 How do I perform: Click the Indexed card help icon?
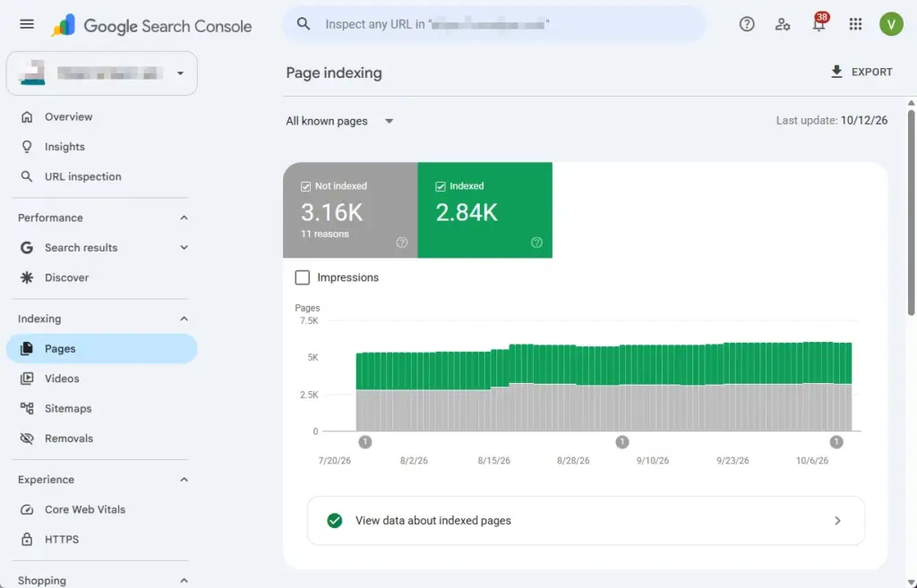(x=536, y=243)
